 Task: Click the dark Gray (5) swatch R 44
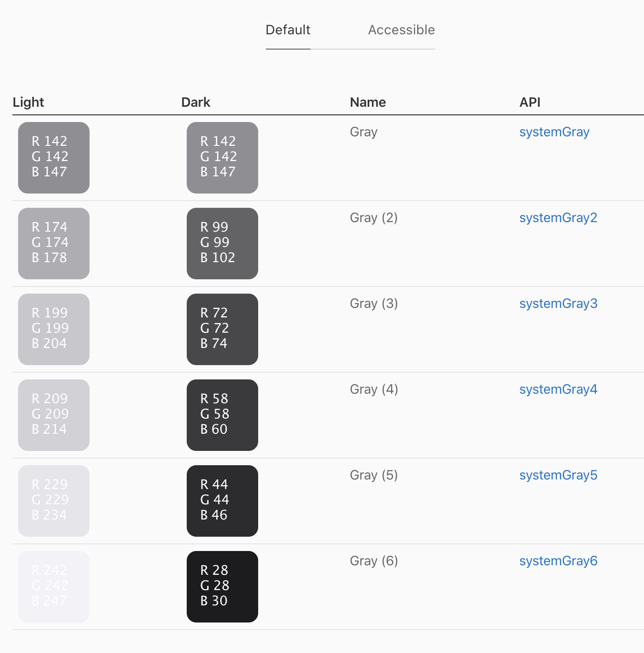pyautogui.click(x=222, y=501)
